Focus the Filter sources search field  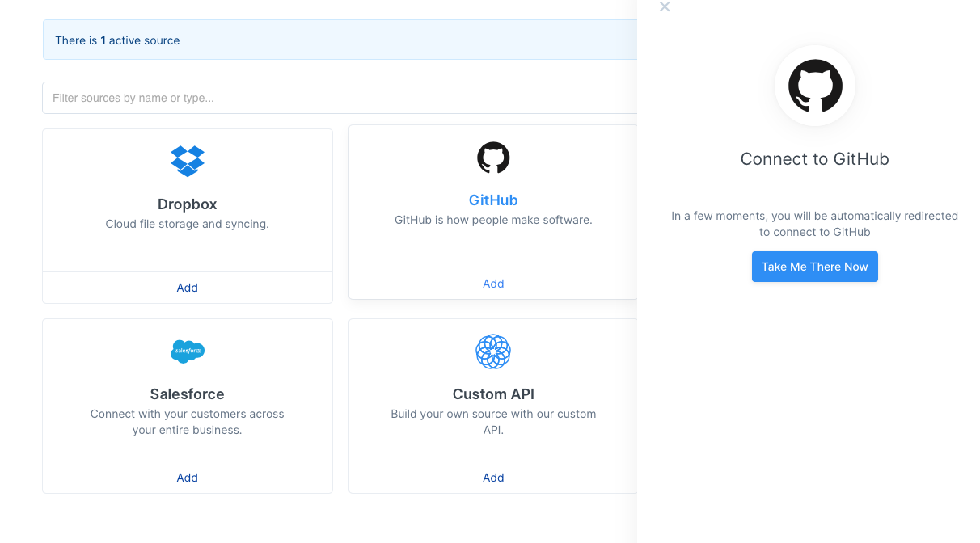pyautogui.click(x=340, y=98)
